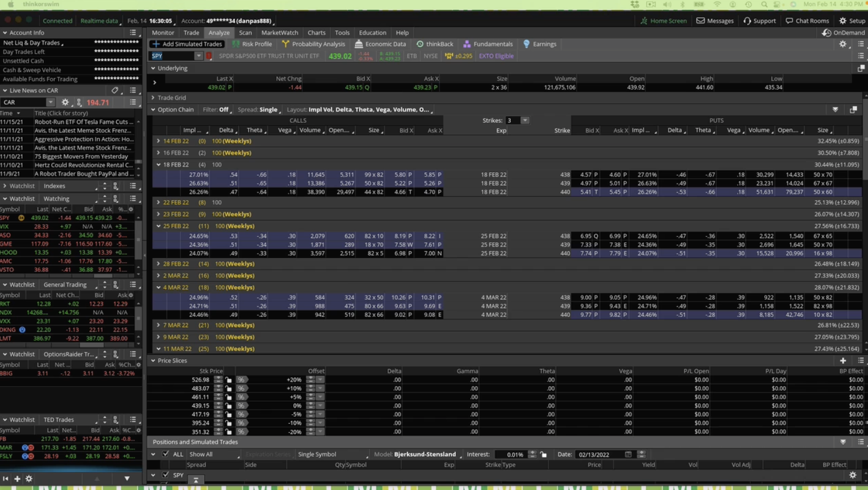Click Realtime data status selector
This screenshot has width=868, height=490.
tap(100, 21)
